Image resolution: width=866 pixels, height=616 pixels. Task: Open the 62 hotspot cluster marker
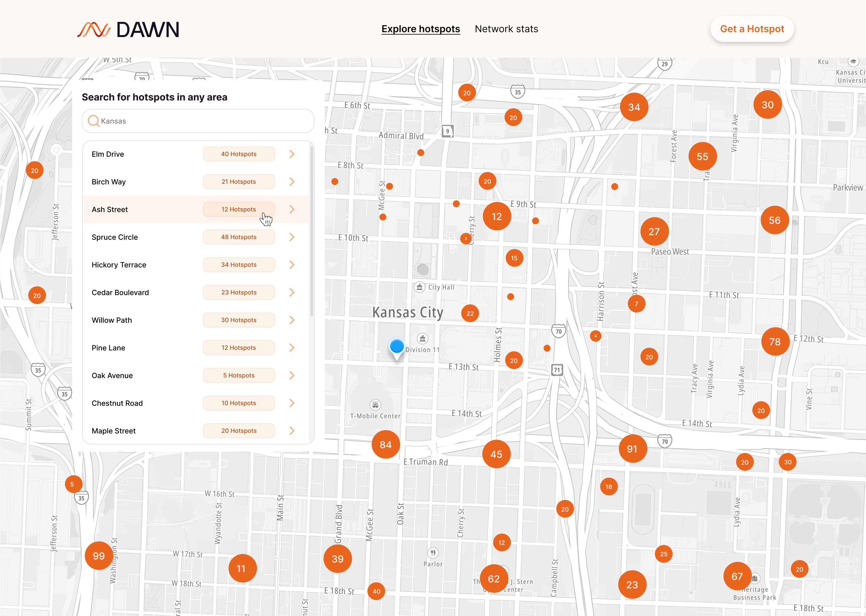(x=494, y=578)
